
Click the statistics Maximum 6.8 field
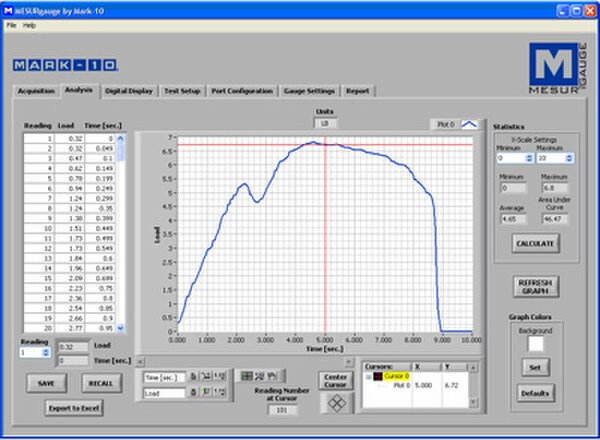pos(555,188)
